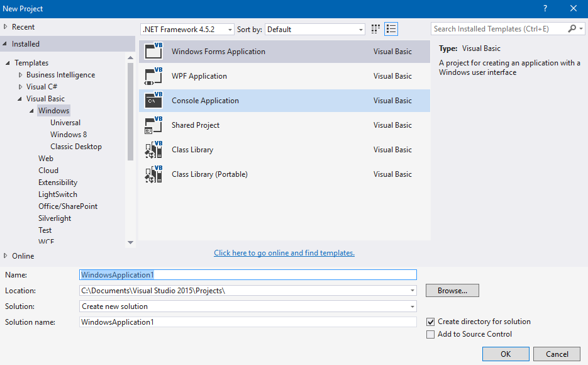Expand the Recent section
Screen dimensions: 588x365
click(x=5, y=26)
